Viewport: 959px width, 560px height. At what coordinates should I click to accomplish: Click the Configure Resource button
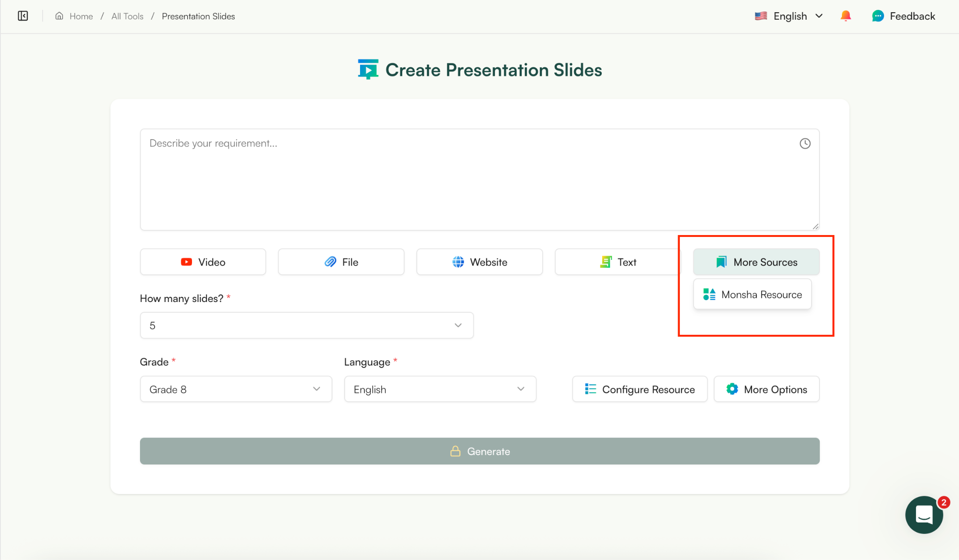coord(639,389)
